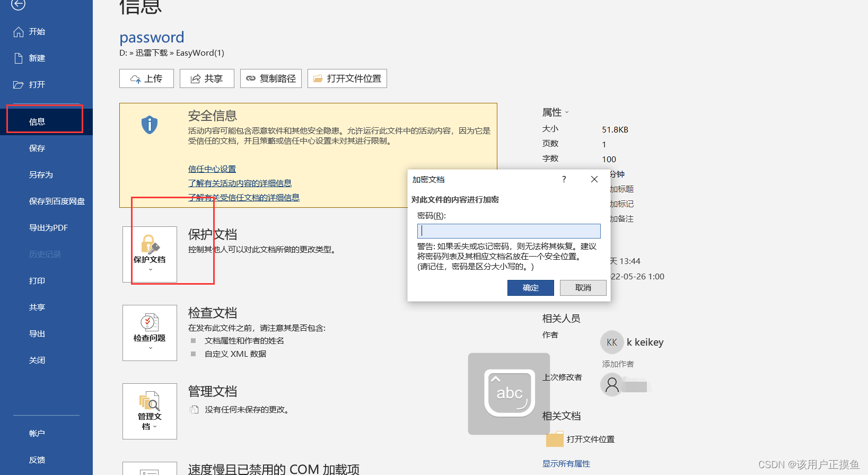
Task: Click the folder icon under 相关文档
Action: pos(555,439)
